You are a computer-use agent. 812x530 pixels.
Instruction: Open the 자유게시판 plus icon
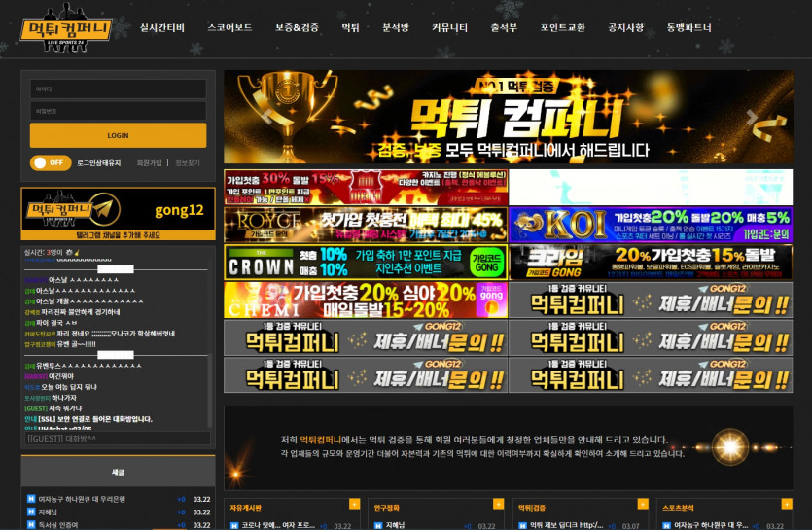353,504
